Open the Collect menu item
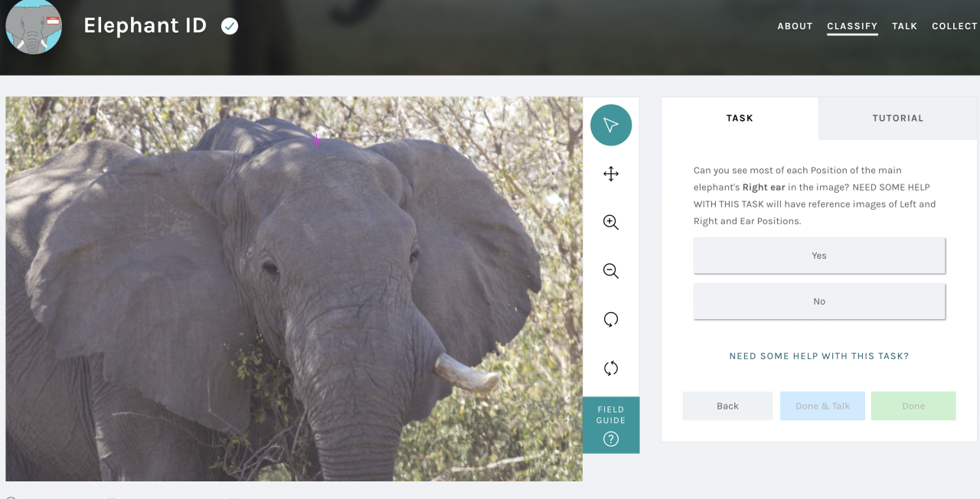The height and width of the screenshot is (499, 980). (954, 26)
